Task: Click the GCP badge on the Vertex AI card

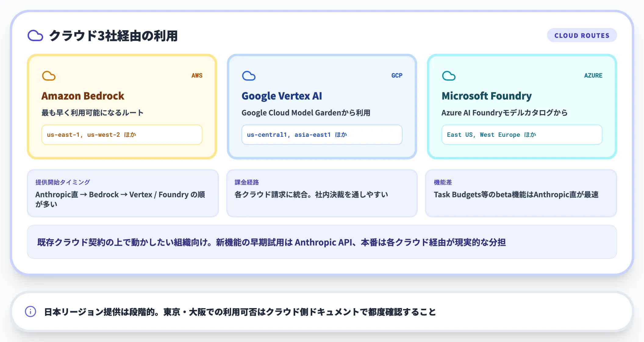Action: [397, 75]
